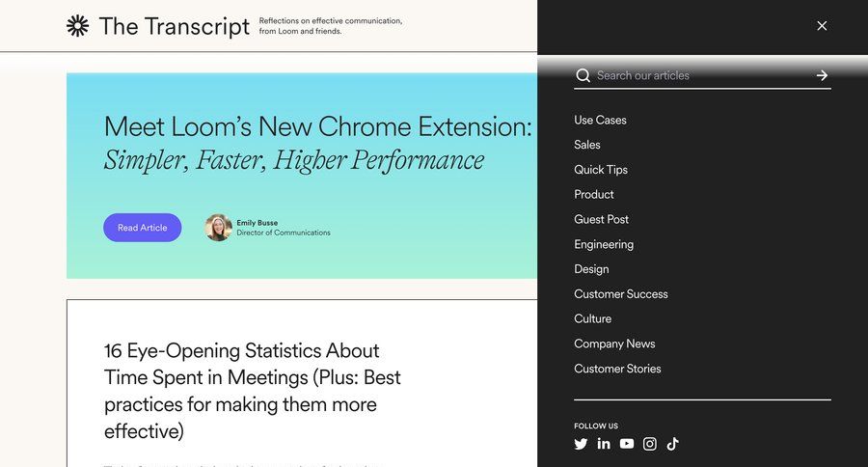Open the TikTok profile icon
Viewport: 868px width, 467px height.
(672, 444)
